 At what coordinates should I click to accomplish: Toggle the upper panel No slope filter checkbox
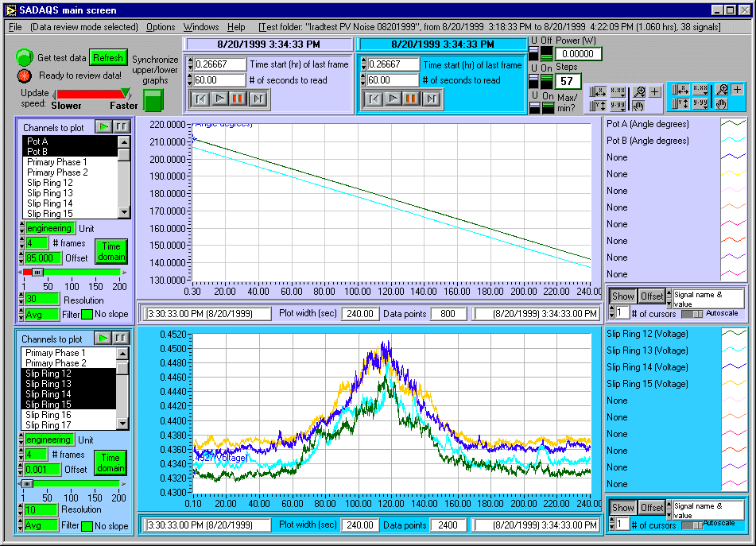(x=87, y=314)
